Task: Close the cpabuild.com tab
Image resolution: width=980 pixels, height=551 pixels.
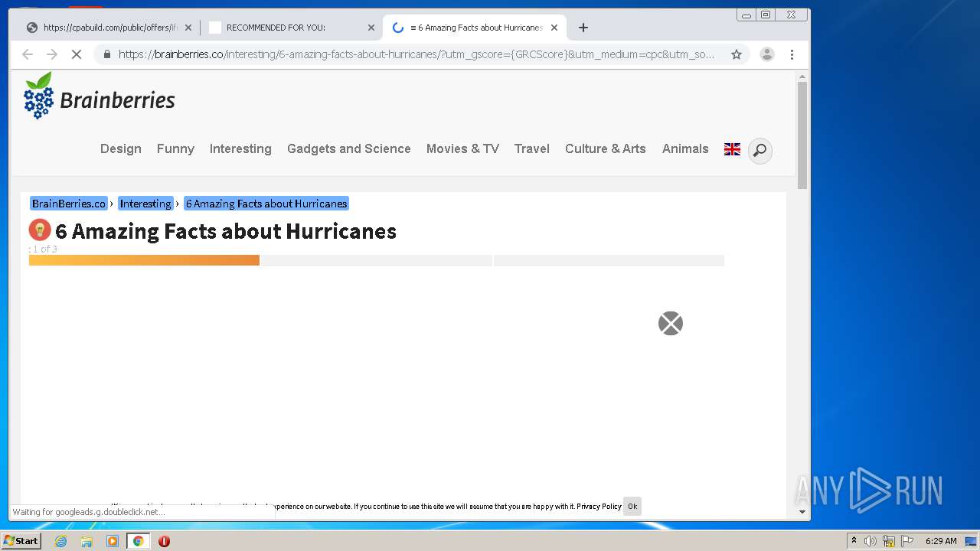Action: pyautogui.click(x=188, y=28)
